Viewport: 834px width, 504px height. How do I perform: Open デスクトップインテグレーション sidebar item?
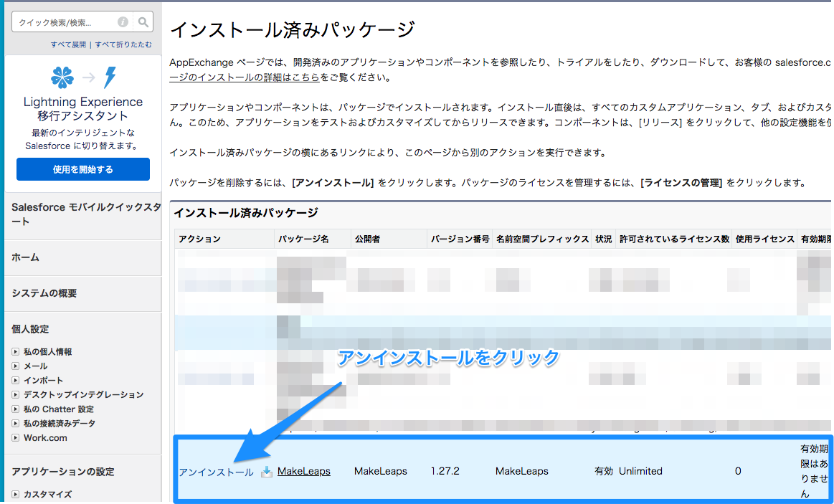83,394
